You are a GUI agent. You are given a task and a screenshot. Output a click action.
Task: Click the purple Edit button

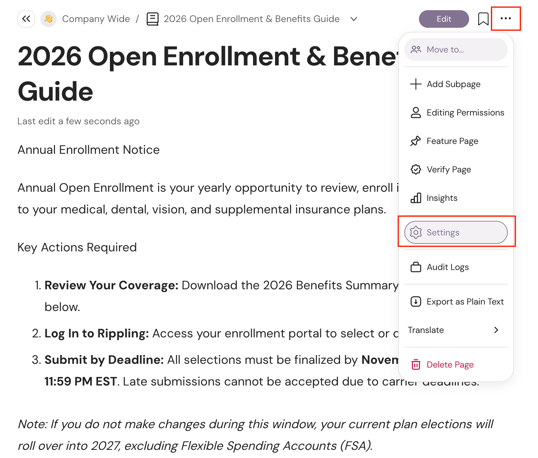[444, 19]
